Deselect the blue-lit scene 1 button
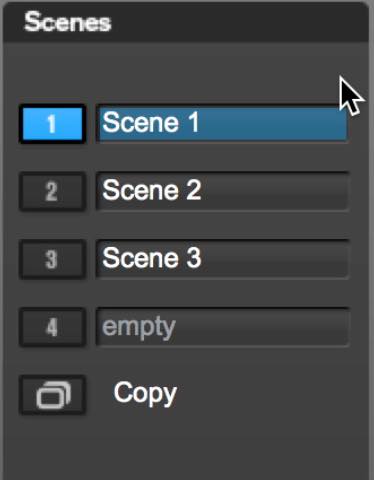The height and width of the screenshot is (480, 374). (x=52, y=124)
